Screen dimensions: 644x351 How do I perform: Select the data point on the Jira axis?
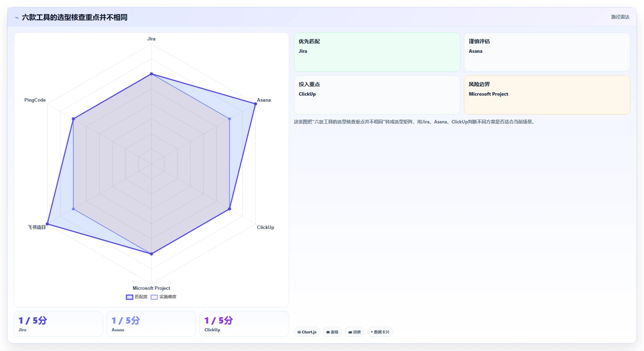coord(151,74)
